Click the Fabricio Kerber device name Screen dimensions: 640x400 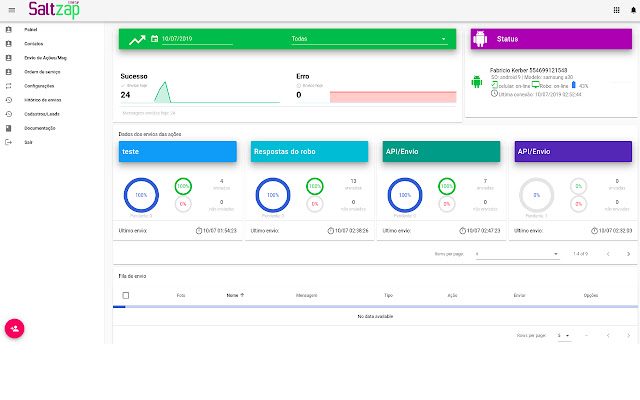coord(529,70)
